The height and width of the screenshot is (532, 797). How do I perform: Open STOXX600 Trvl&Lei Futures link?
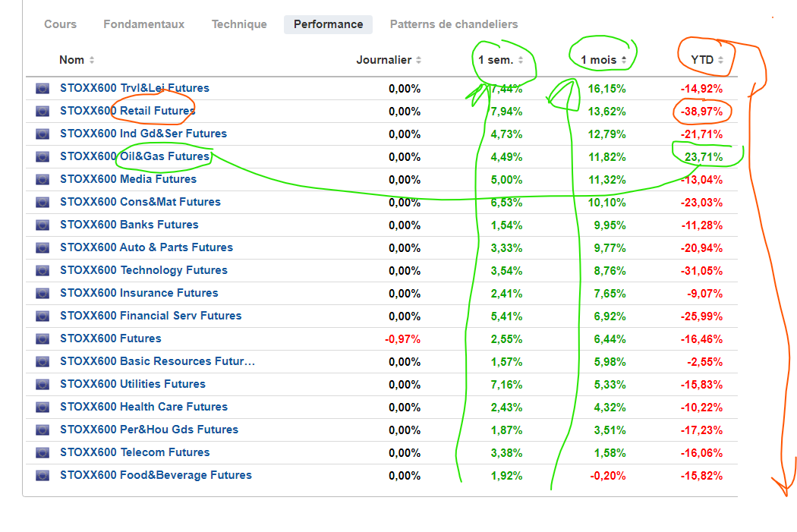click(x=134, y=88)
